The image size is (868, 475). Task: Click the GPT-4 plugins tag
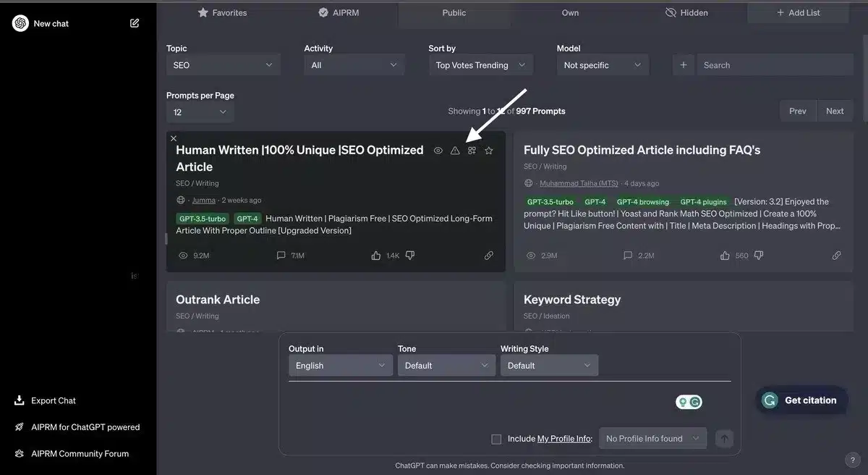pos(704,202)
